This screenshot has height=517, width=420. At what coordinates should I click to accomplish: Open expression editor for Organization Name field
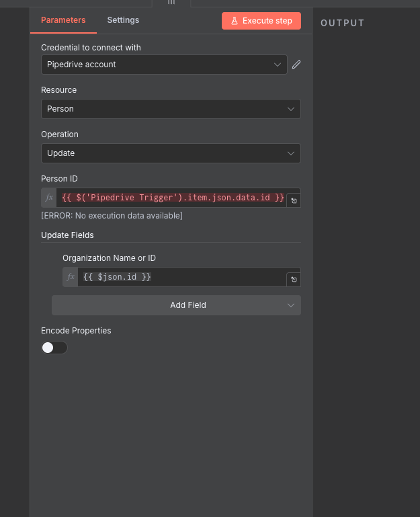[294, 280]
